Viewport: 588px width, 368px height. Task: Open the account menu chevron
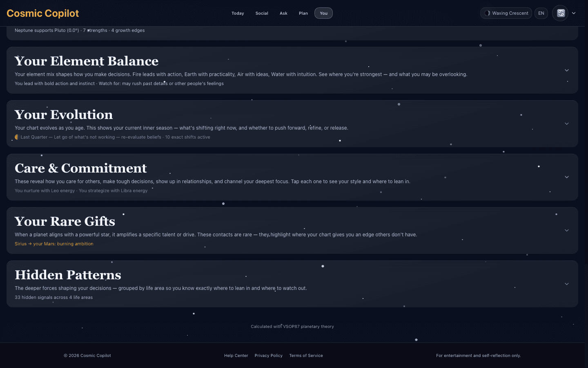(574, 13)
